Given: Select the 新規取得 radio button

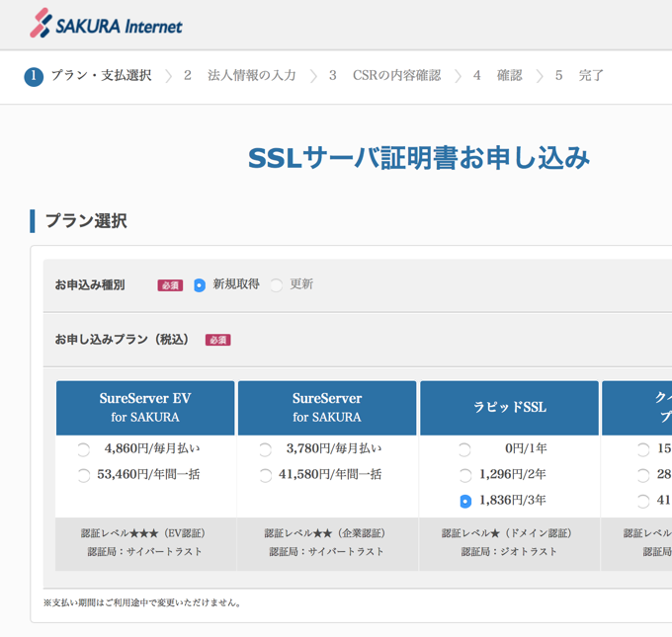Looking at the screenshot, I should pyautogui.click(x=200, y=284).
